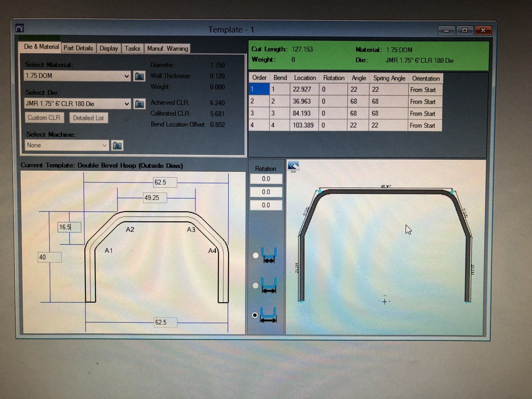Click the first Rotation value field
The width and height of the screenshot is (532, 399).
(266, 179)
